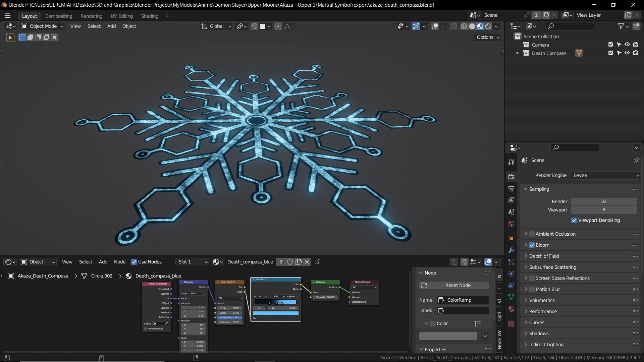This screenshot has width=644, height=362.
Task: Open the viewport Options popover
Action: point(488,37)
